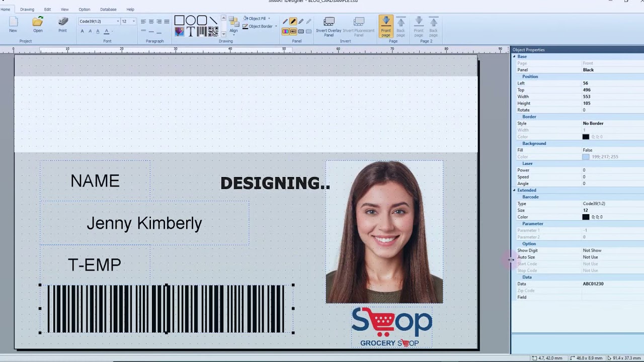Select the Barcode tool

[x=202, y=32]
